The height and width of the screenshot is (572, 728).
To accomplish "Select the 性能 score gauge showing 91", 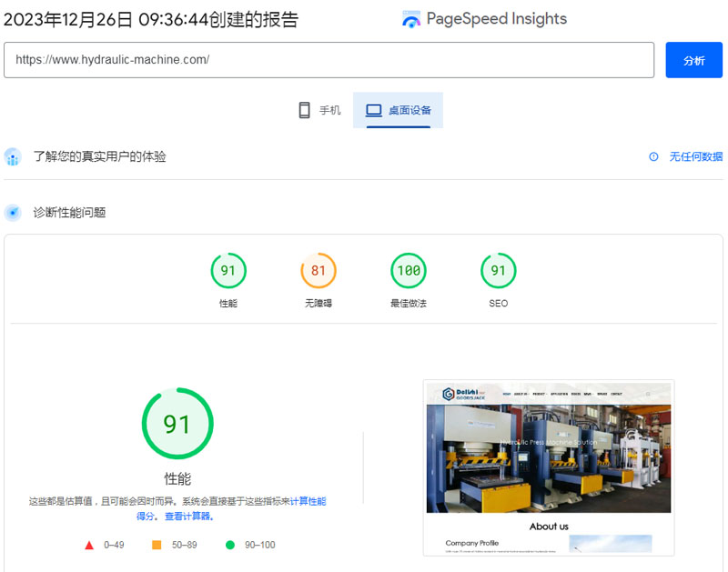I will click(x=228, y=271).
